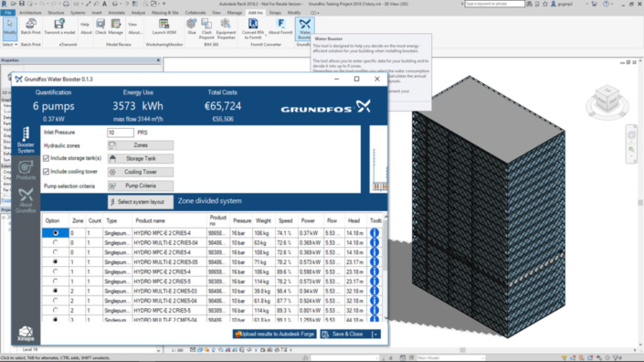Click the Pump Criteria button
This screenshot has height=362, width=644.
tap(141, 186)
